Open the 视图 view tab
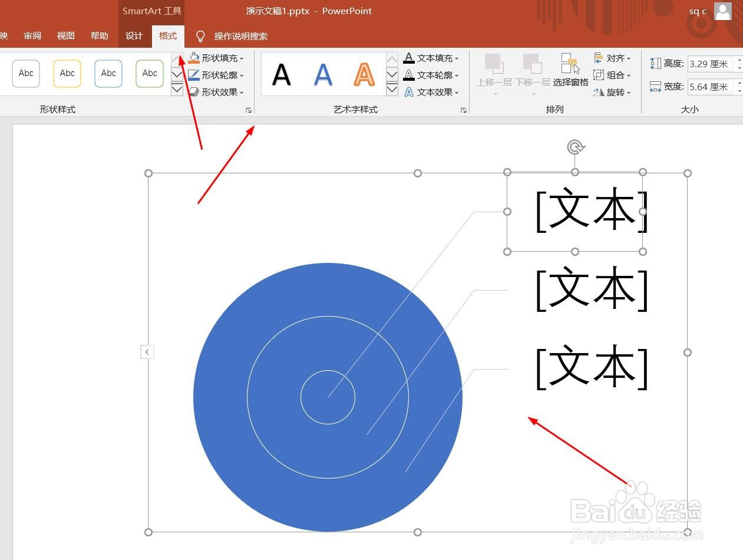 66,36
